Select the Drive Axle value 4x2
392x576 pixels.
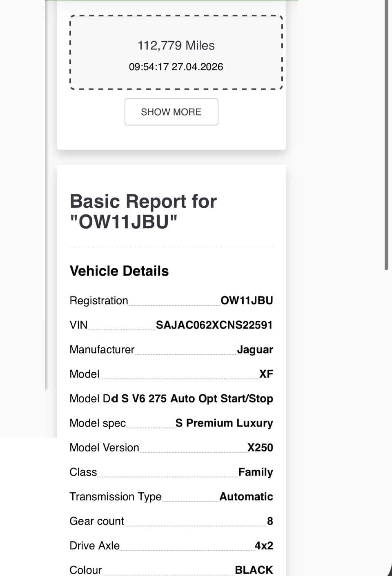click(264, 545)
